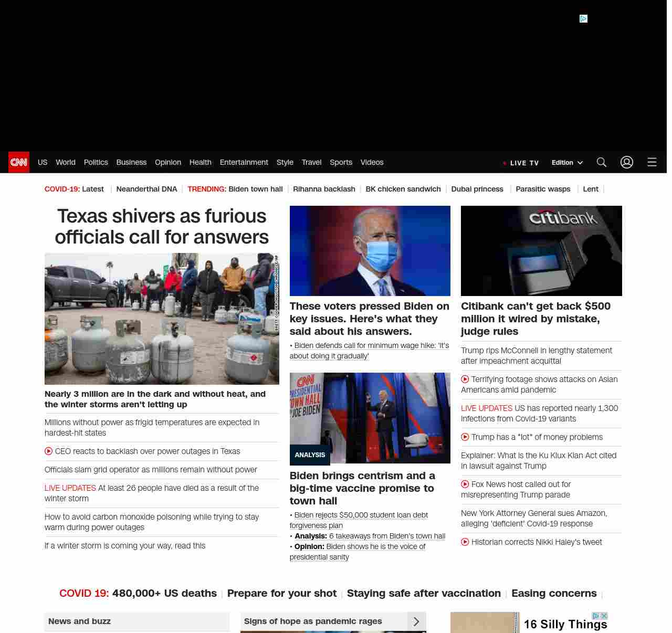Close the 16 Silly Things ad
The image size is (672, 633).
click(x=604, y=616)
